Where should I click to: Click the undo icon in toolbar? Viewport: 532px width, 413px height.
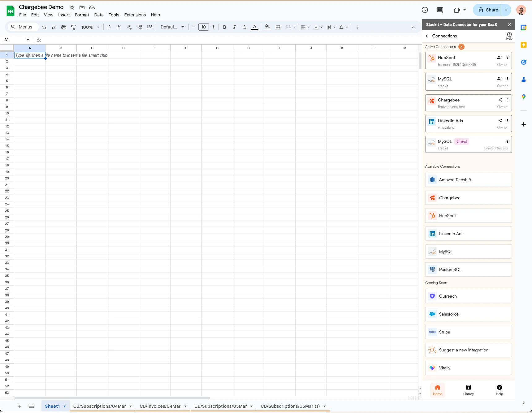[44, 27]
